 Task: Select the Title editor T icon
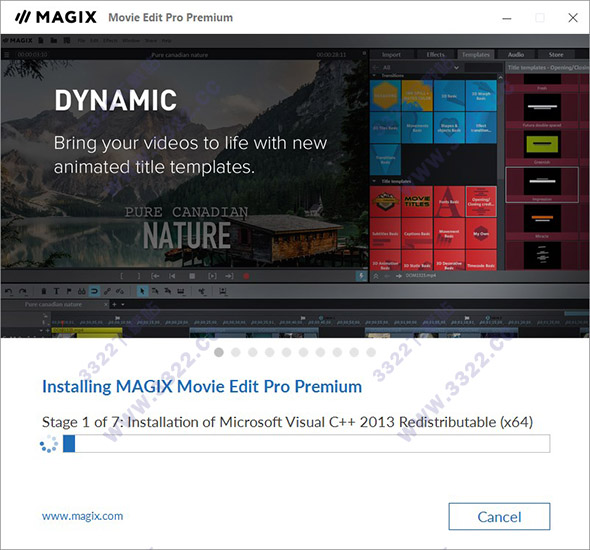pos(56,291)
